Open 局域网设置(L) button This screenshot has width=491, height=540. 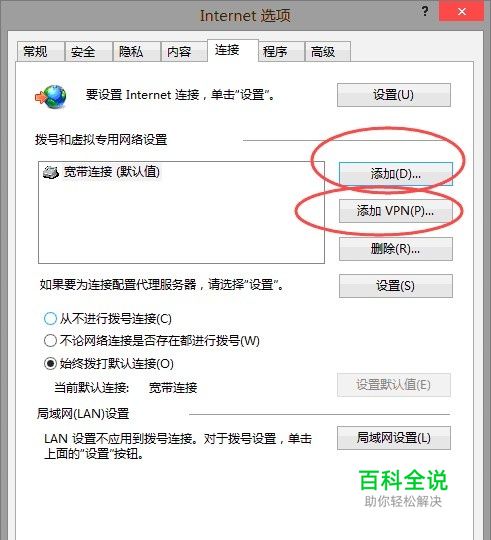pos(394,438)
